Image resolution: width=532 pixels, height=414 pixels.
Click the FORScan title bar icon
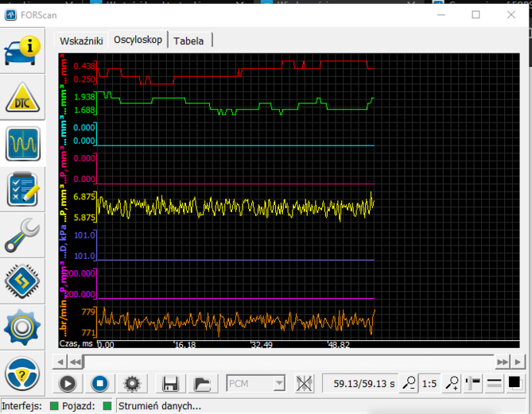(10, 15)
